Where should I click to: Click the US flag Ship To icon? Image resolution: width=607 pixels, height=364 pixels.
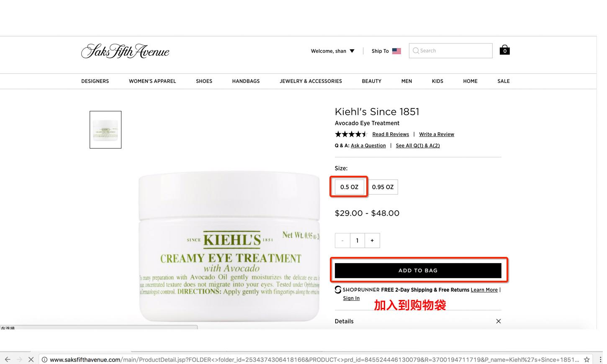(x=396, y=51)
